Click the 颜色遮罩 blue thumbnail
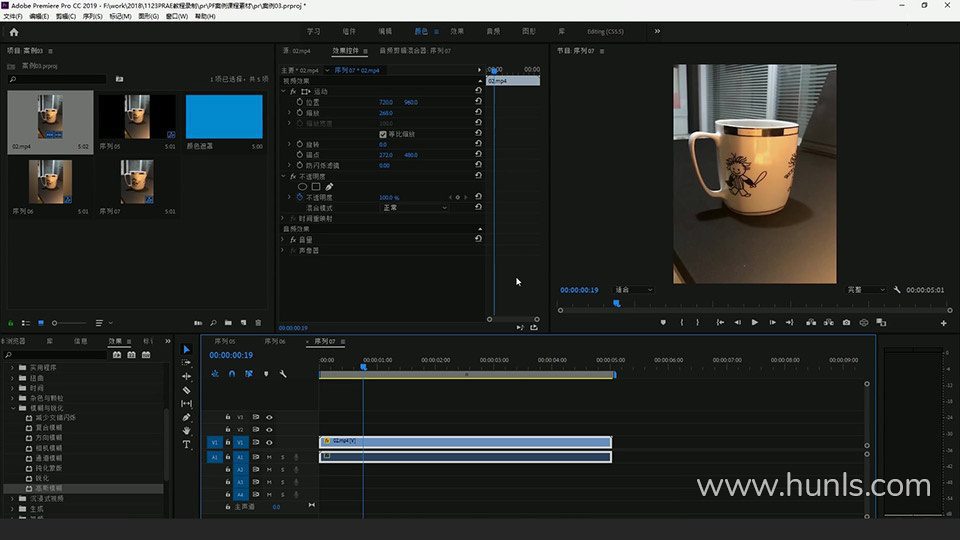This screenshot has height=540, width=960. [224, 117]
